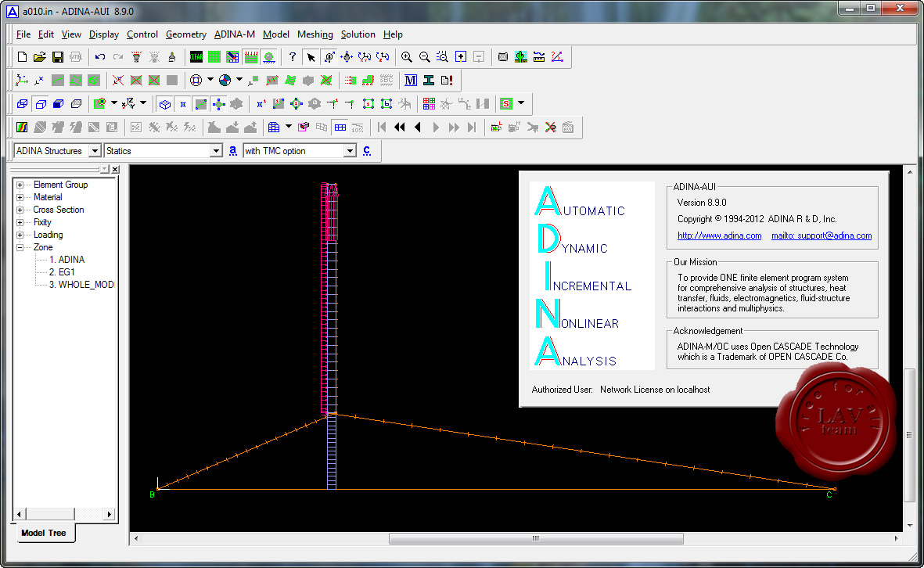The width and height of the screenshot is (924, 568).
Task: Open the http://www.adina.com link
Action: coord(719,235)
